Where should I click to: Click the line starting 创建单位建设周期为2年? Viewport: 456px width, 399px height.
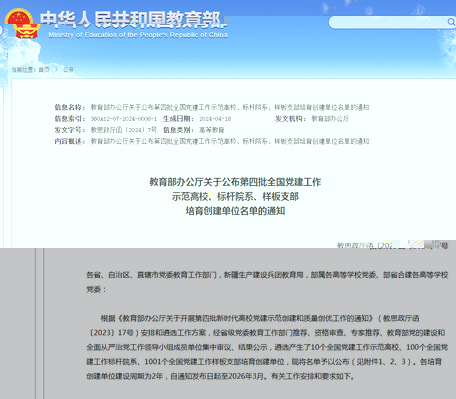pos(221,376)
